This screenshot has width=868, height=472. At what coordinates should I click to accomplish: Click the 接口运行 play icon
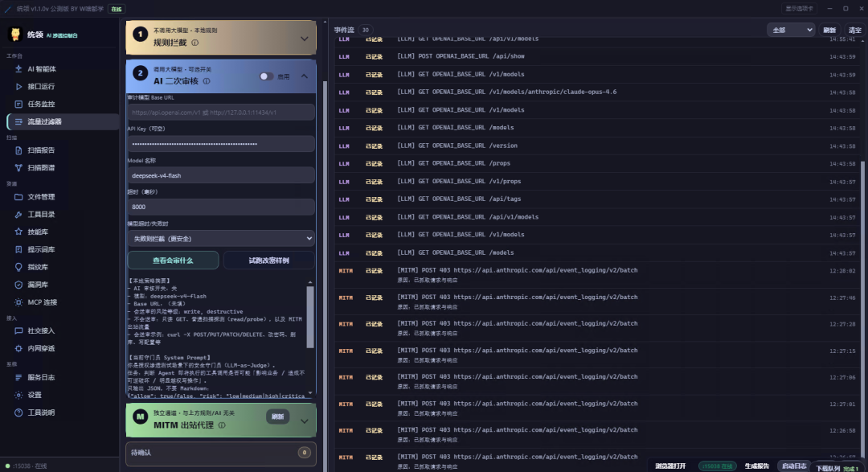point(18,86)
